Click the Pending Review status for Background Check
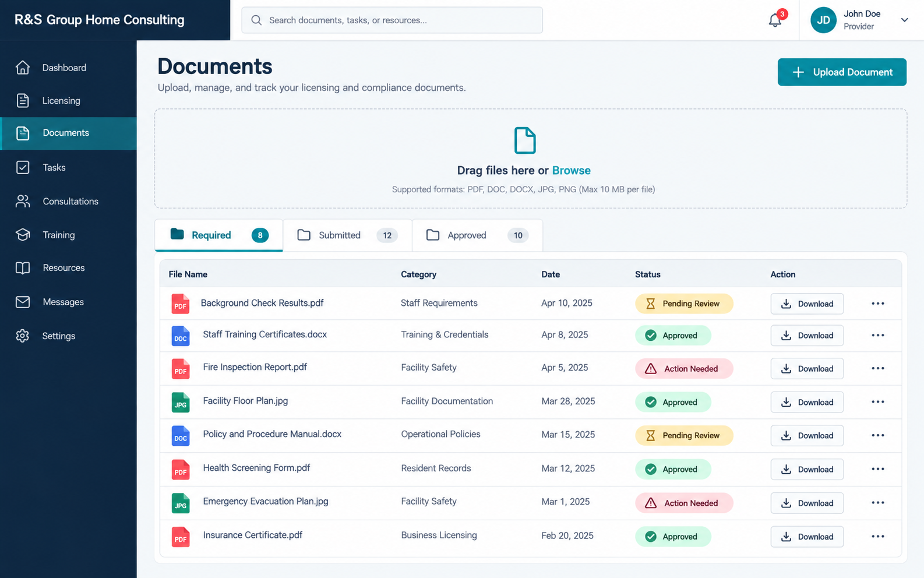The height and width of the screenshot is (578, 924). click(x=684, y=304)
